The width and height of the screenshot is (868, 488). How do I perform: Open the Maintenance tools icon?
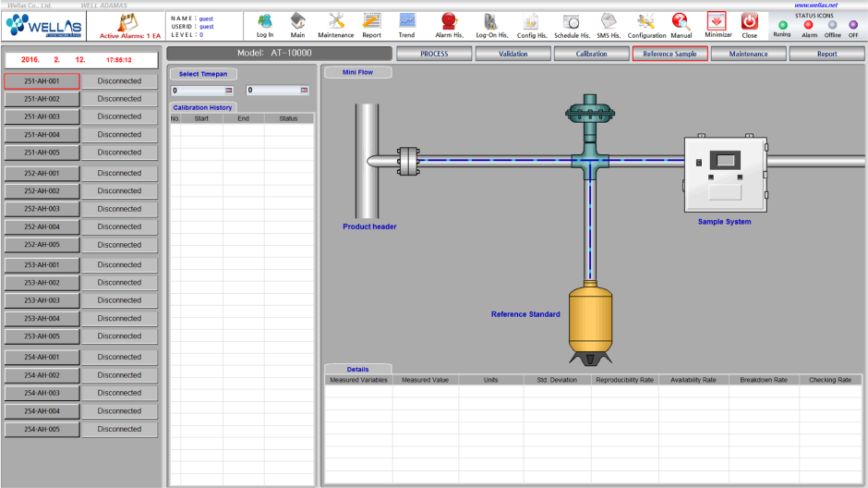pos(336,21)
